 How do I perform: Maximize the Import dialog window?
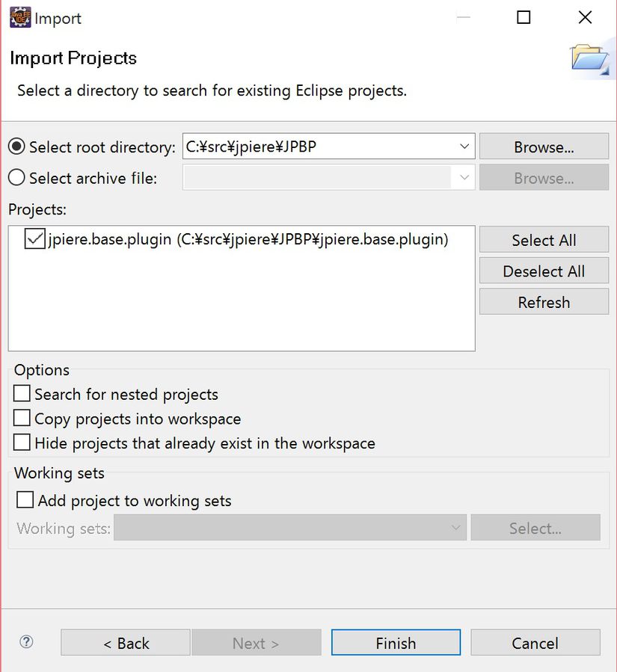(x=524, y=18)
